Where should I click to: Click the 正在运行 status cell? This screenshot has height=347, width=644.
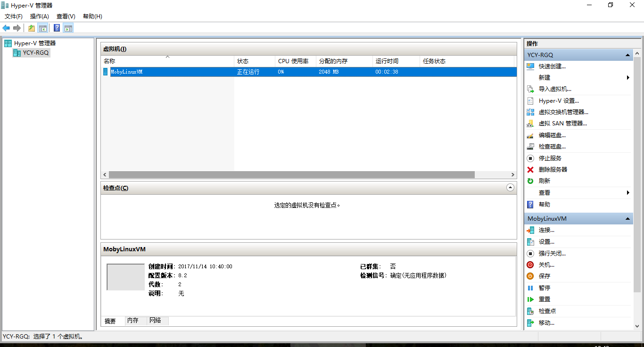(x=248, y=72)
